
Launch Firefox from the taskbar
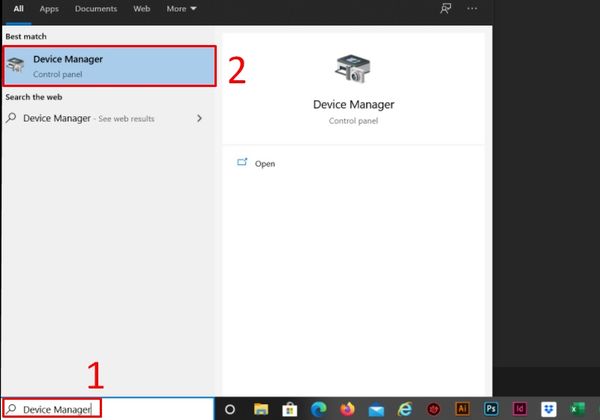pos(348,409)
